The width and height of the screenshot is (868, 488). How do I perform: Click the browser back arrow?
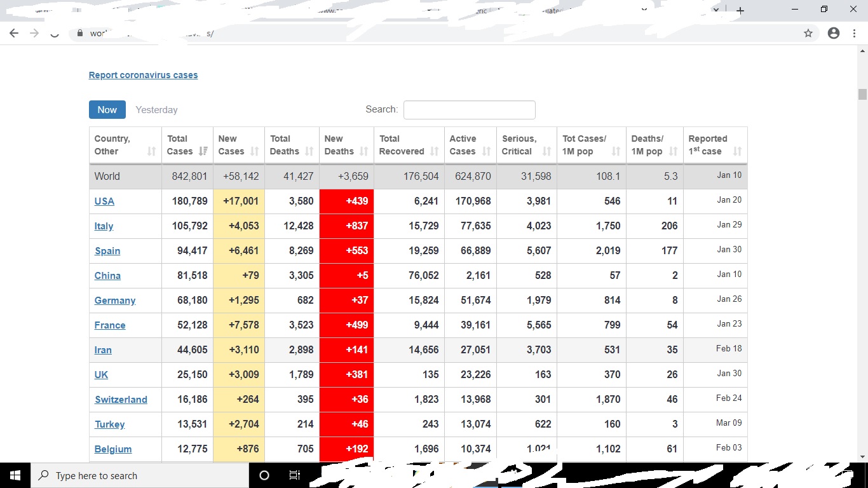pos(14,33)
